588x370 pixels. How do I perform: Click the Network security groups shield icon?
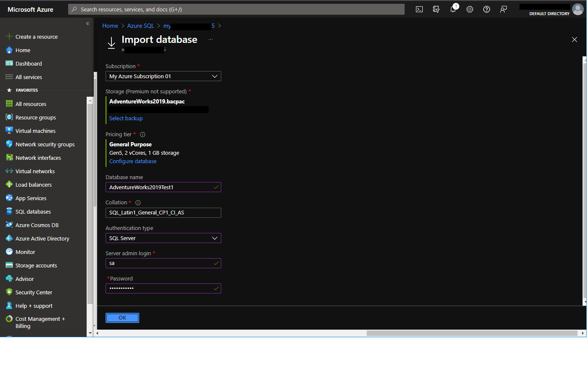click(x=9, y=144)
